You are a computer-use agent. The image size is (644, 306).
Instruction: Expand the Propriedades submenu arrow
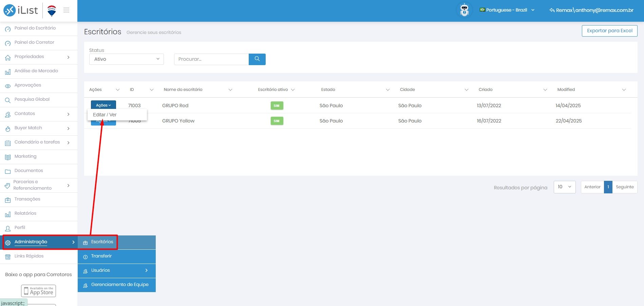pyautogui.click(x=69, y=57)
